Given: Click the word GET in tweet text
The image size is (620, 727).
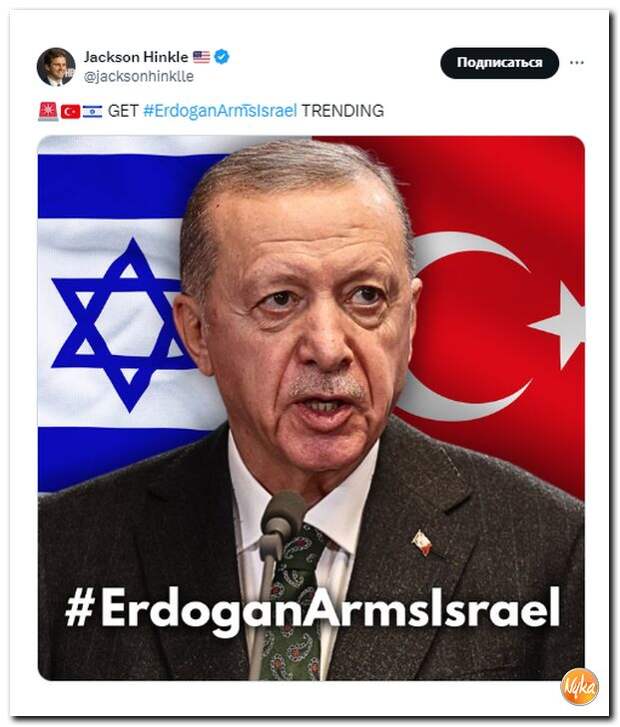Looking at the screenshot, I should click(x=123, y=111).
